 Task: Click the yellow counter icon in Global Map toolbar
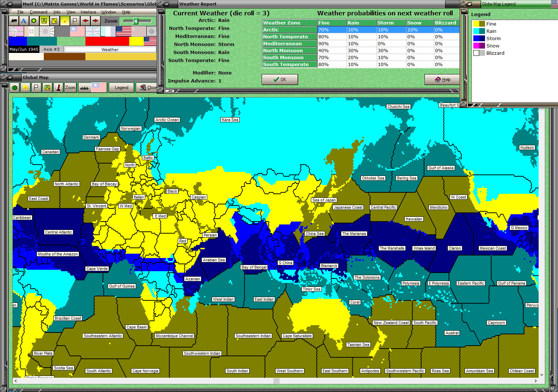pyautogui.click(x=47, y=88)
